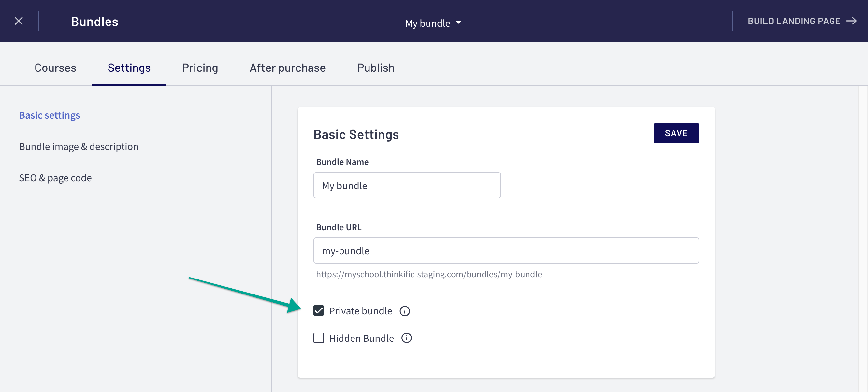Open the My bundle dropdown in header

tap(433, 23)
